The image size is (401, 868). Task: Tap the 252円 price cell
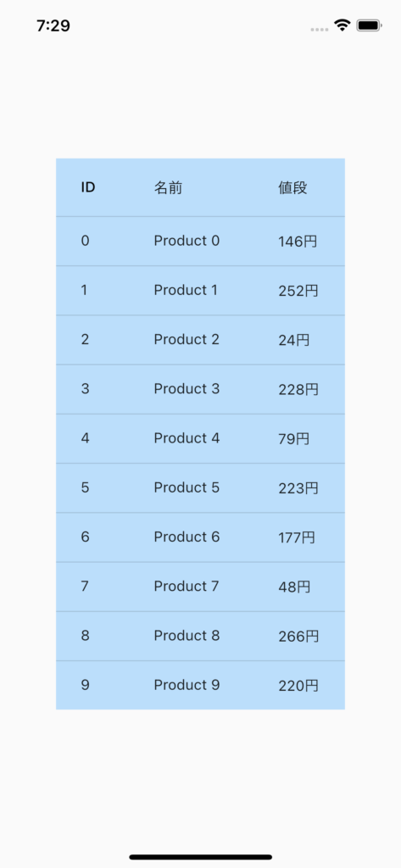click(298, 291)
